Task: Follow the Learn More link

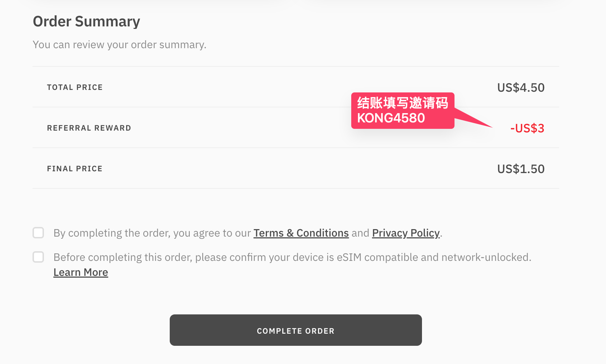Action: click(x=81, y=272)
